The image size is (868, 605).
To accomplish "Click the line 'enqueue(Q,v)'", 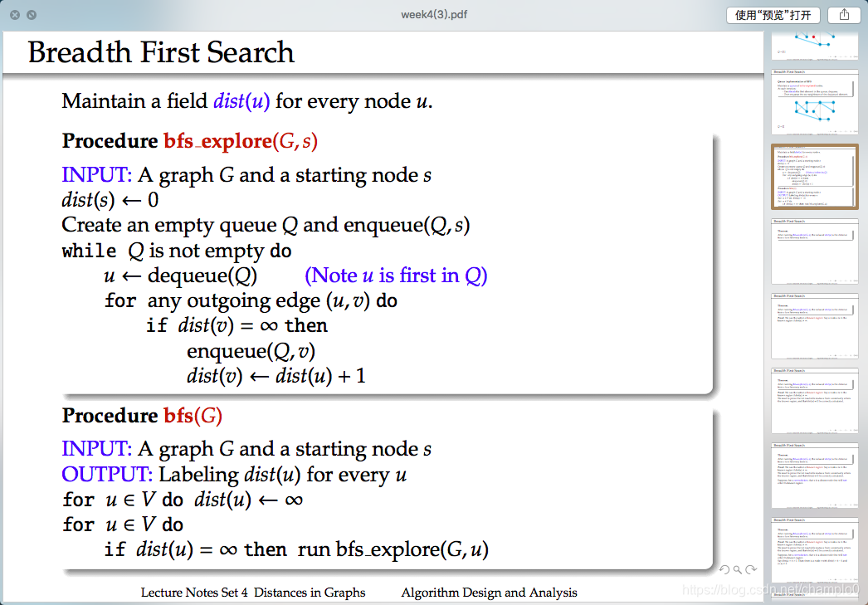I will click(x=251, y=351).
